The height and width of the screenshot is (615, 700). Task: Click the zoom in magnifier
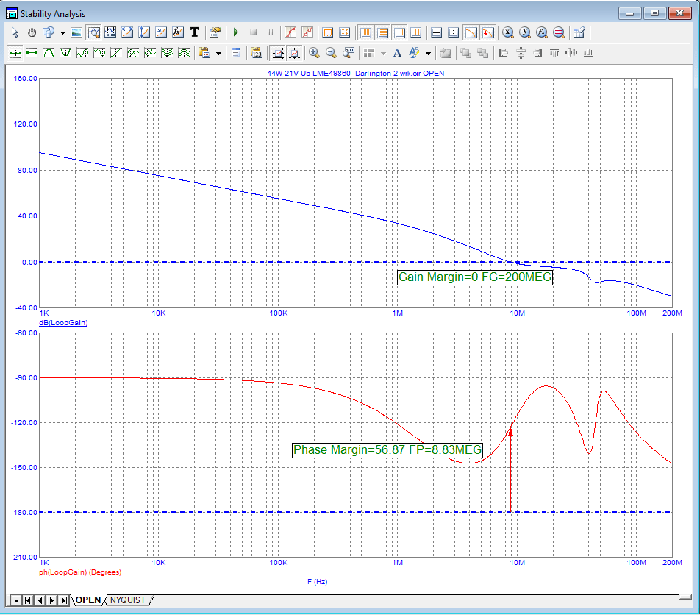coord(314,53)
